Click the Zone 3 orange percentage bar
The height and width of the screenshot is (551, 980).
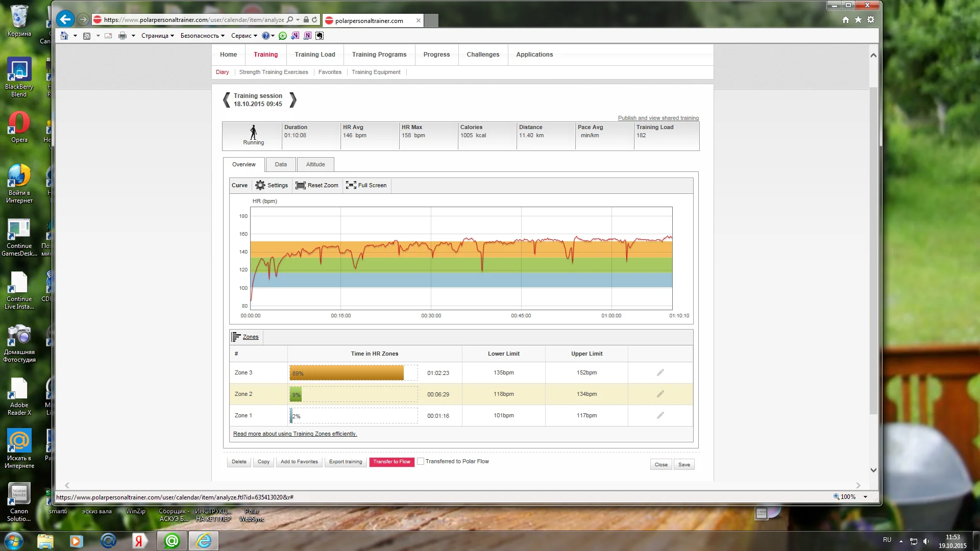(347, 373)
